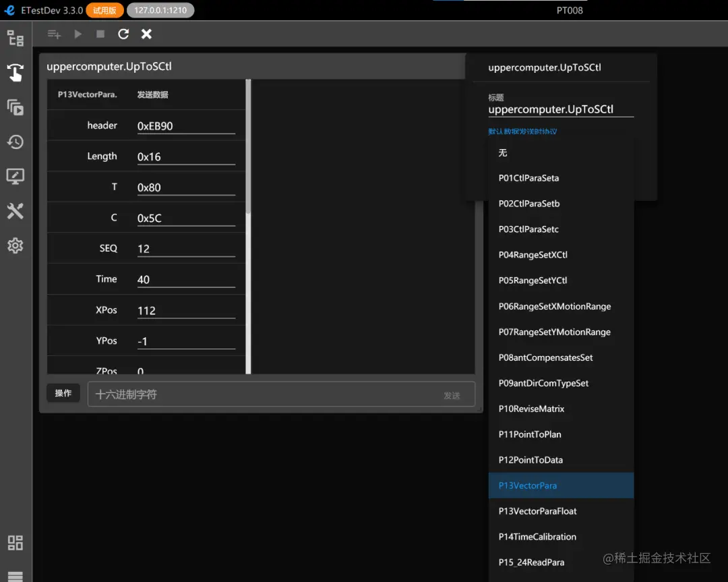
Task: Edit the SEQ field value 12
Action: (186, 249)
